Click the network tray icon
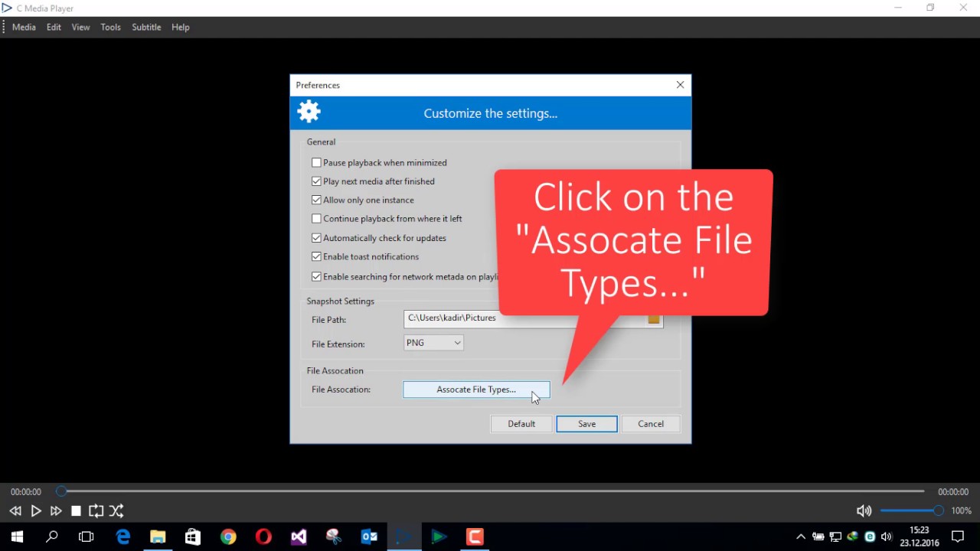Image resolution: width=980 pixels, height=551 pixels. click(x=835, y=536)
